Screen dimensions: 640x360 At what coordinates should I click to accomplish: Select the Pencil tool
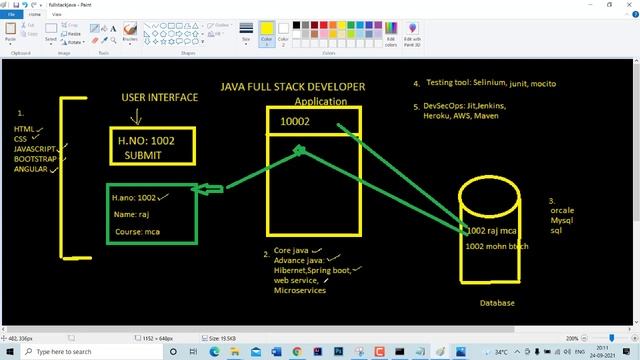[95, 28]
